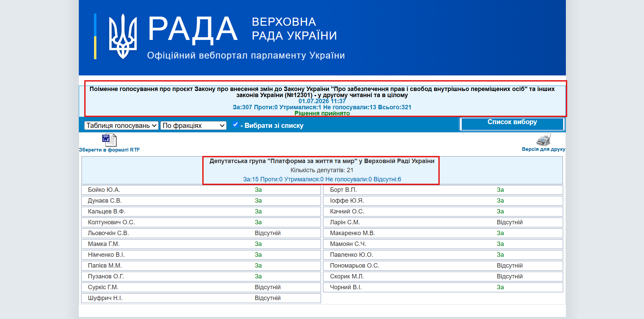
Task: Click 'Офіційний вебпортал парламенту України' text
Action: click(246, 55)
